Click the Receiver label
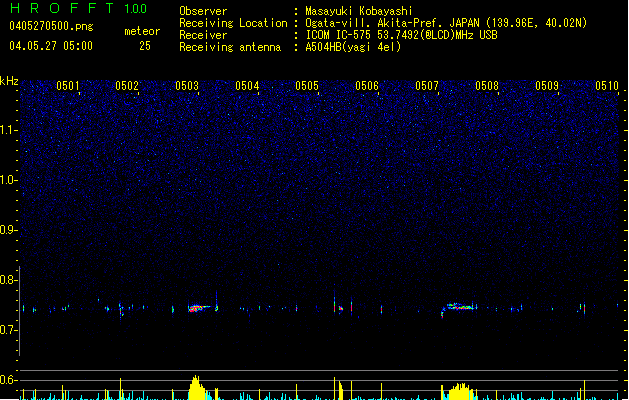 (x=203, y=35)
